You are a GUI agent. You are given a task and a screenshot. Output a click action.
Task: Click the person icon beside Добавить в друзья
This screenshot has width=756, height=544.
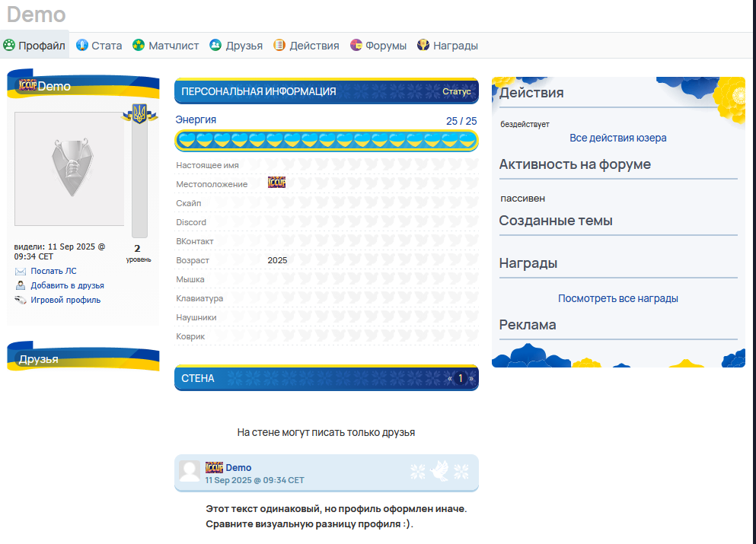click(21, 285)
